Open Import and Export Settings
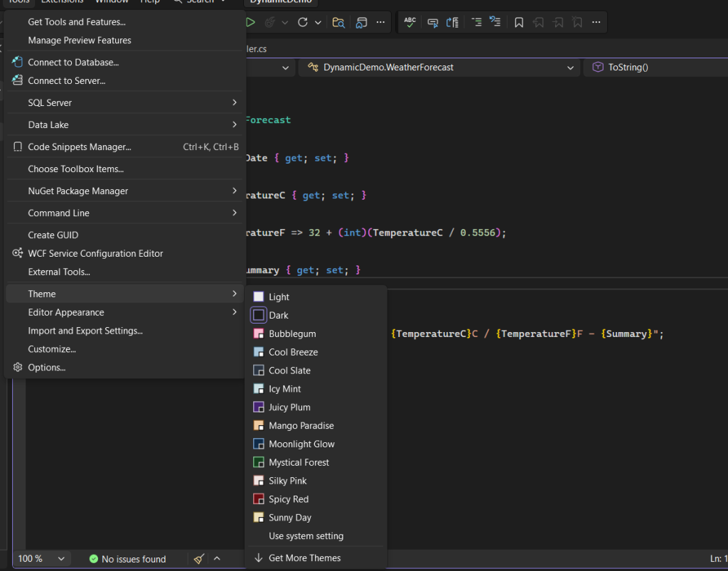 [124, 331]
